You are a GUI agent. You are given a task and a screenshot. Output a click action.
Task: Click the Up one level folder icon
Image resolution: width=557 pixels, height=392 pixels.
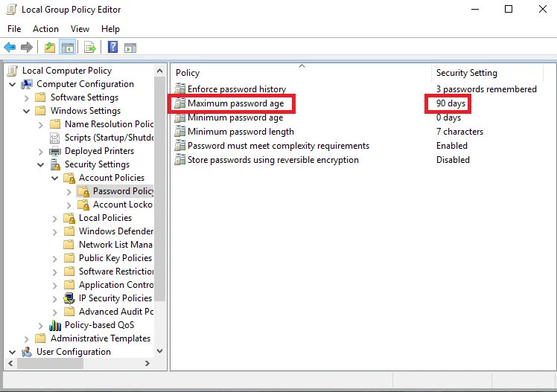(50, 47)
